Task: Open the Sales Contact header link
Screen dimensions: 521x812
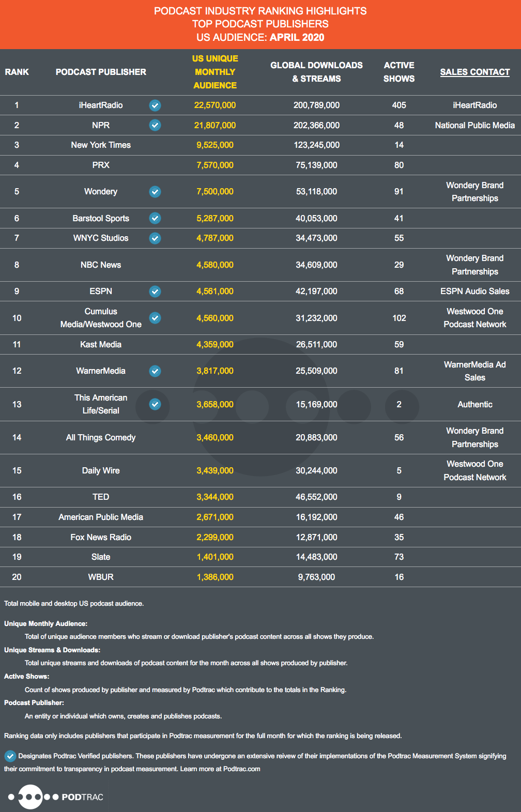Action: coord(474,72)
